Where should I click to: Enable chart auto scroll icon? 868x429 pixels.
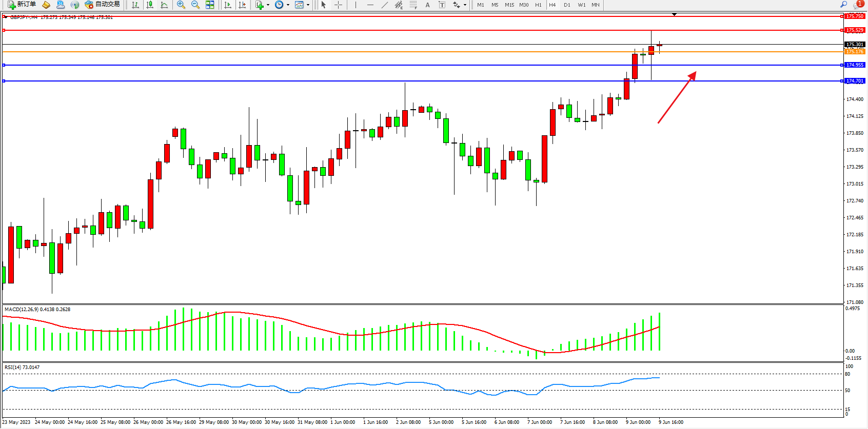pos(228,5)
